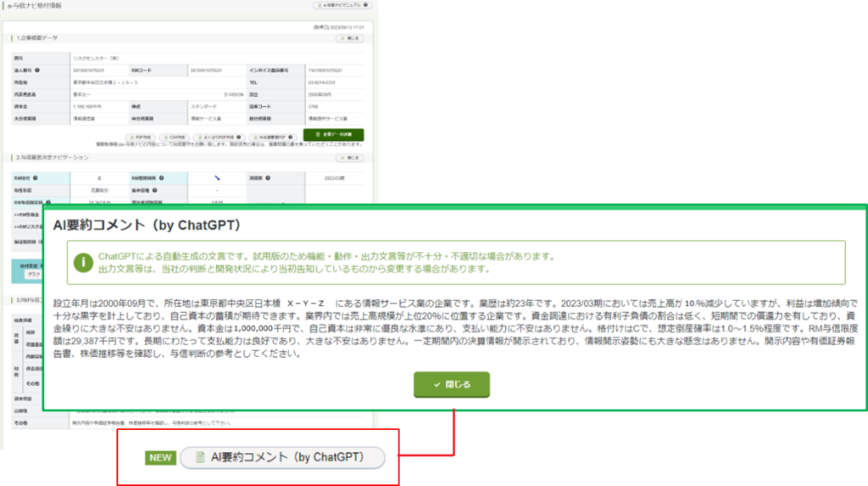Click document icon on AI要約コメント button
Viewport: 868px width, 486px height.
coord(201,457)
